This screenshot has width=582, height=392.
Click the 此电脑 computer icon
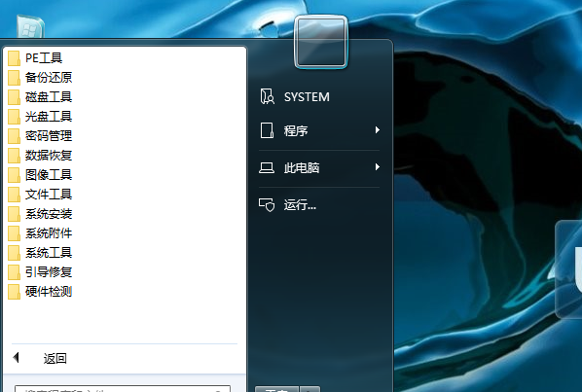[267, 168]
